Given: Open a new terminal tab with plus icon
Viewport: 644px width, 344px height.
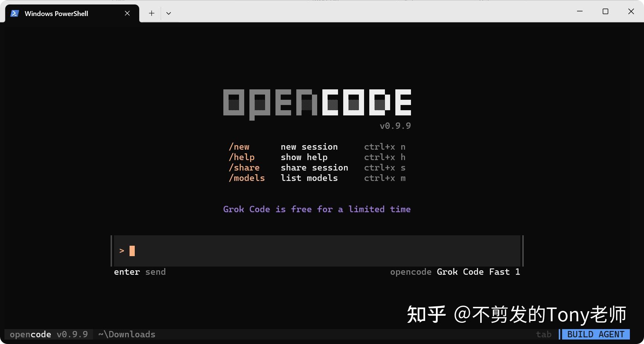Looking at the screenshot, I should (152, 13).
